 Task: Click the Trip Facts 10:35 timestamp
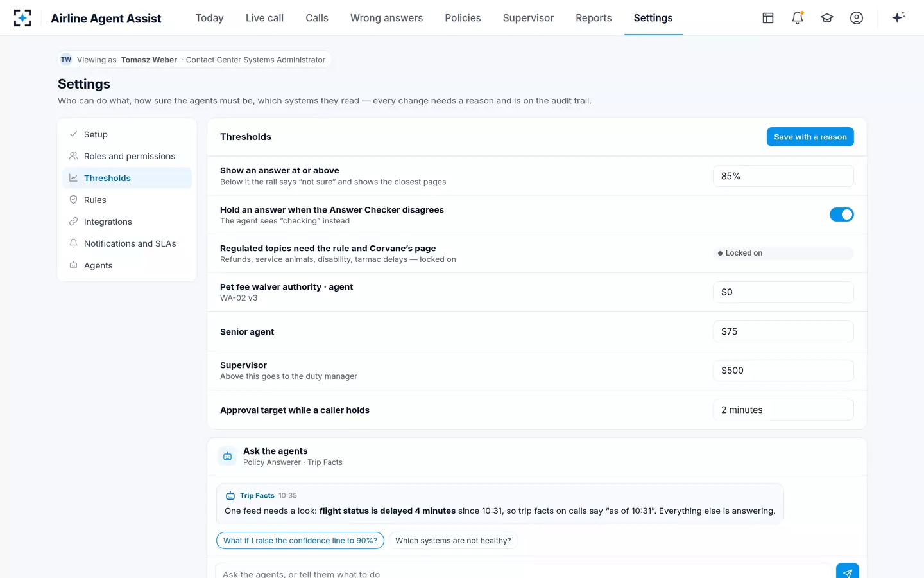pyautogui.click(x=287, y=496)
